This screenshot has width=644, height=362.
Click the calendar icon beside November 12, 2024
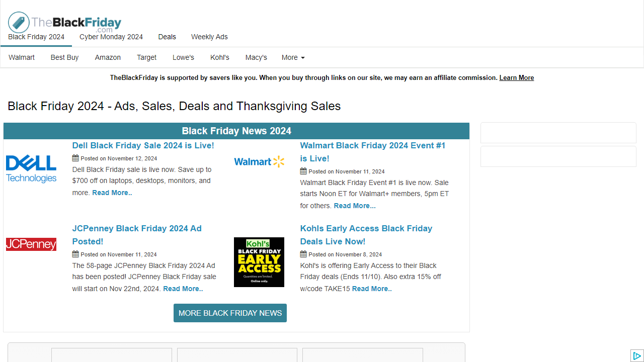click(x=74, y=158)
